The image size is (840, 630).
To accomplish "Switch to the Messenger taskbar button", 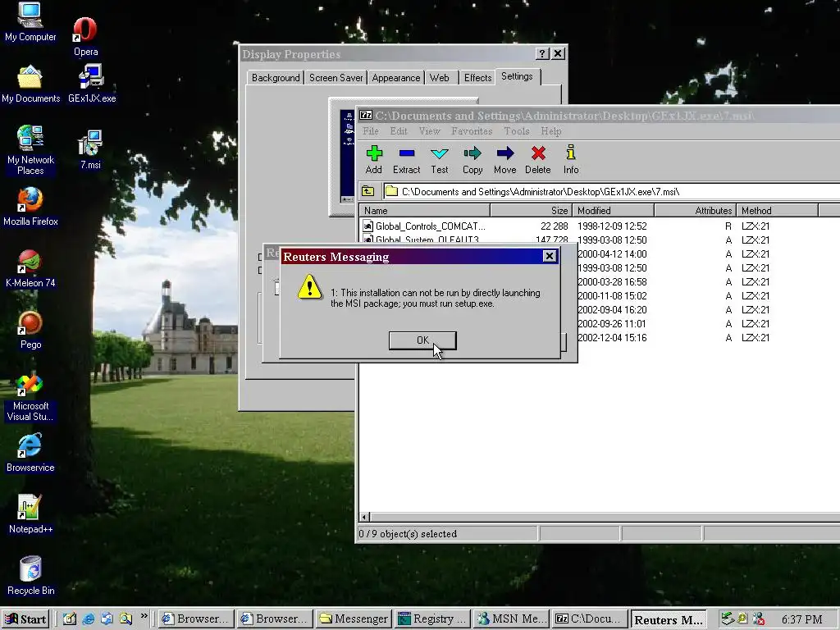I will pyautogui.click(x=354, y=619).
